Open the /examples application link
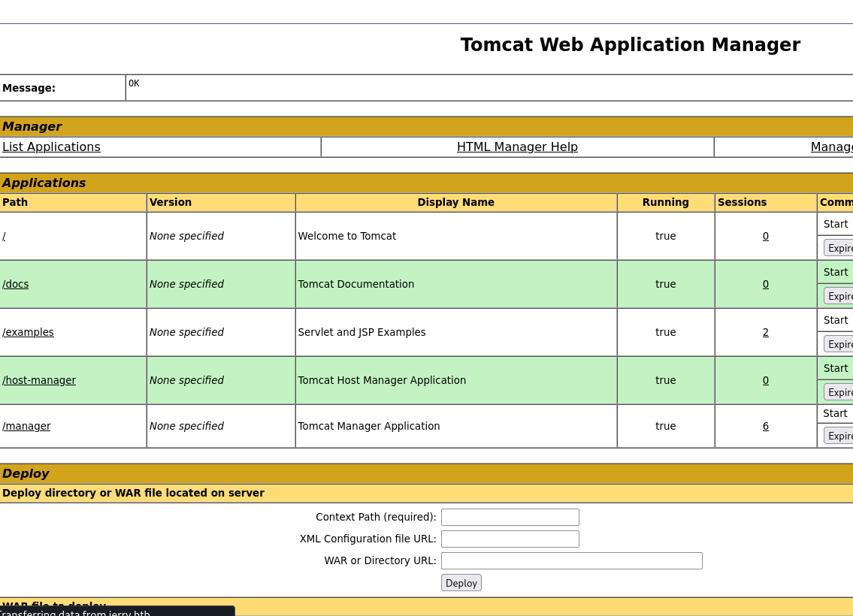The height and width of the screenshot is (616, 853). point(28,331)
